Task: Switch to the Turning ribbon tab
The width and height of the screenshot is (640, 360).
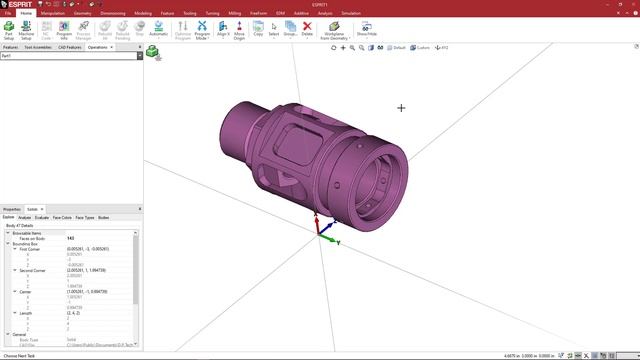Action: [212, 13]
